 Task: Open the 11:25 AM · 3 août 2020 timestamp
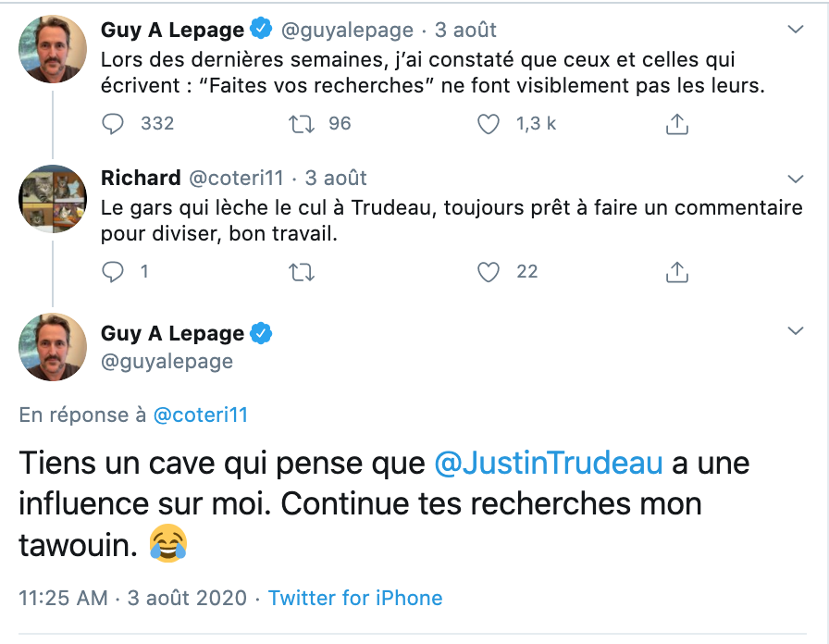tap(132, 598)
